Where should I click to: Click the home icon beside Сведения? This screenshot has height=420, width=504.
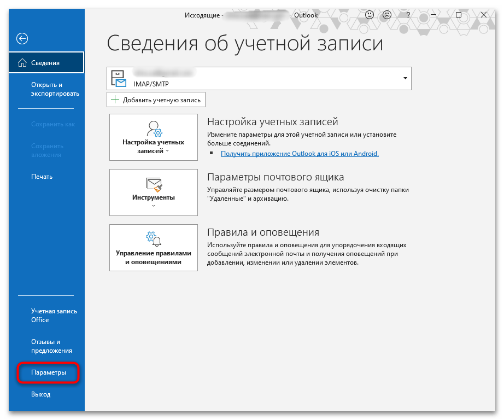tap(22, 63)
